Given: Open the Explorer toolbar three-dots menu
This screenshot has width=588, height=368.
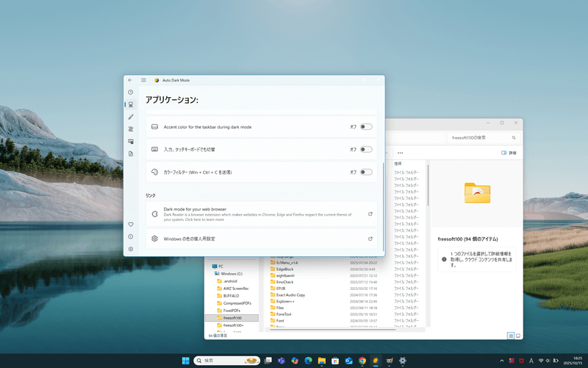Looking at the screenshot, I should [400, 153].
